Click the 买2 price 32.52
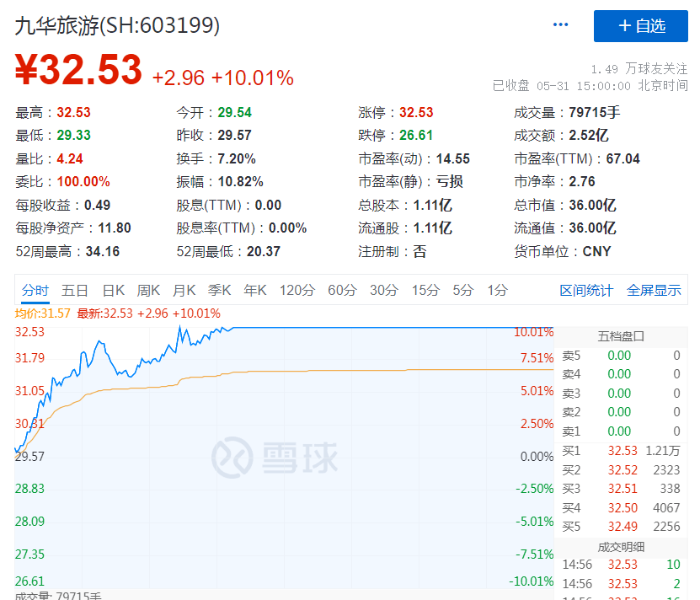The image size is (700, 600). pos(623,470)
